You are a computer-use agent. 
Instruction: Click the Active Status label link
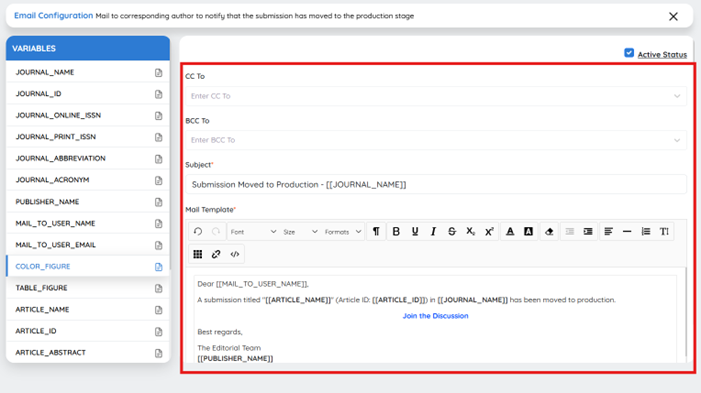[x=662, y=55]
